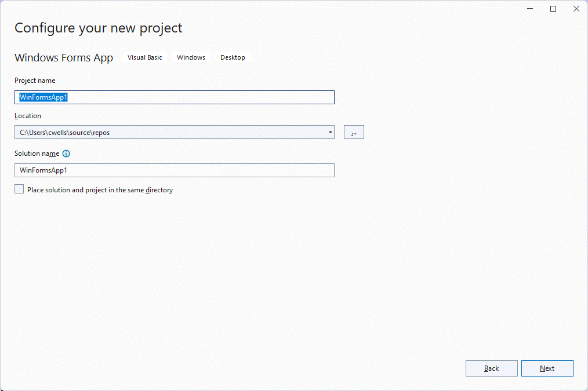Expand the Location dropdown arrow
The height and width of the screenshot is (391, 588).
click(x=330, y=133)
